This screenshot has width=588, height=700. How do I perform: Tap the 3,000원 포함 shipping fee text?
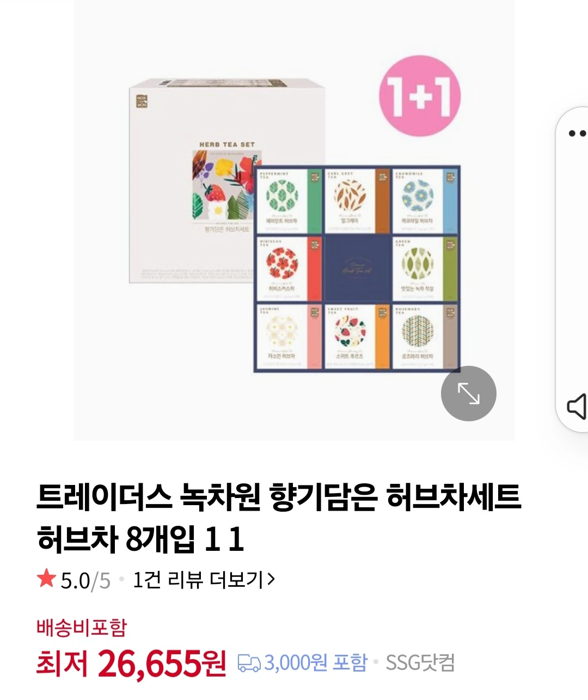tap(316, 663)
